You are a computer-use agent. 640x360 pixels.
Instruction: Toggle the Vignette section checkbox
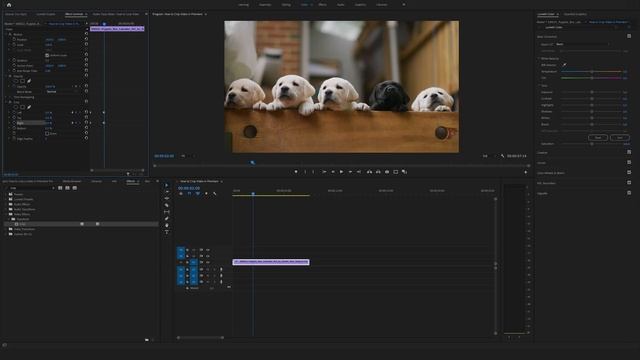[629, 193]
